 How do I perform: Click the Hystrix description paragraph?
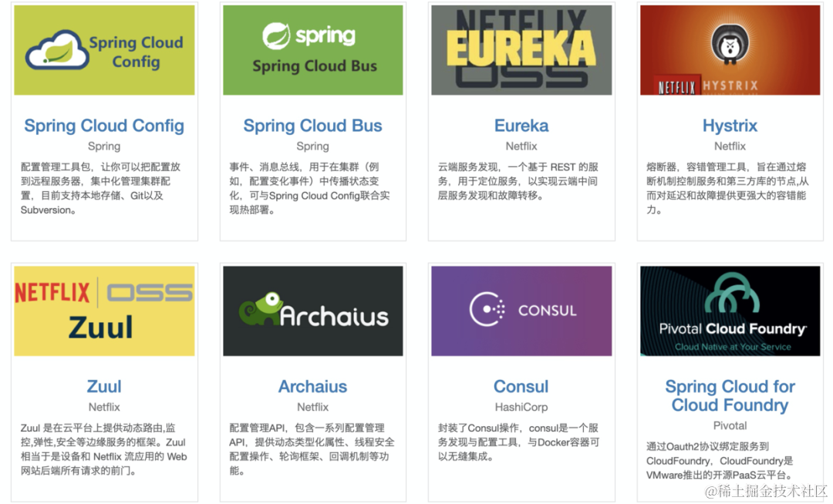tap(728, 188)
